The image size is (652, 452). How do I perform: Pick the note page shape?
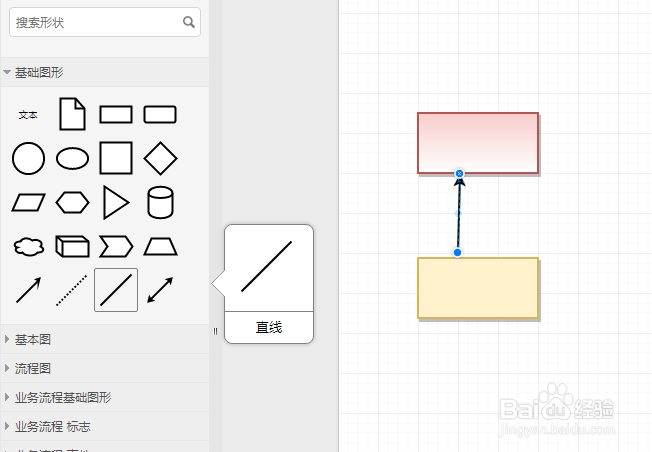(x=72, y=114)
